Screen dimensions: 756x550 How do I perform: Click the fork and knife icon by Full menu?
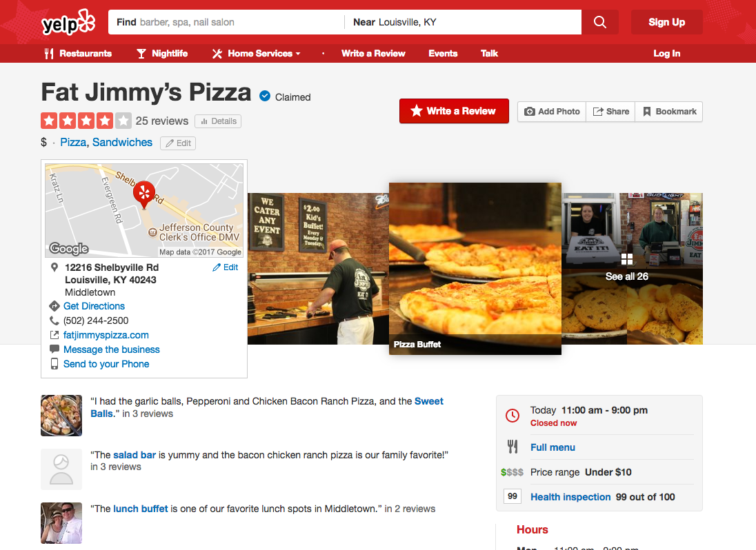tap(513, 447)
